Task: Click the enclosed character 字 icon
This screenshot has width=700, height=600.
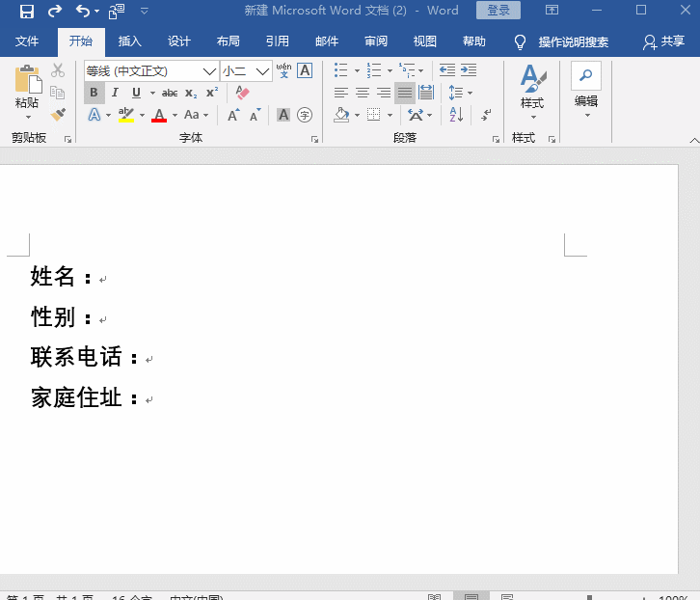Action: (x=305, y=115)
